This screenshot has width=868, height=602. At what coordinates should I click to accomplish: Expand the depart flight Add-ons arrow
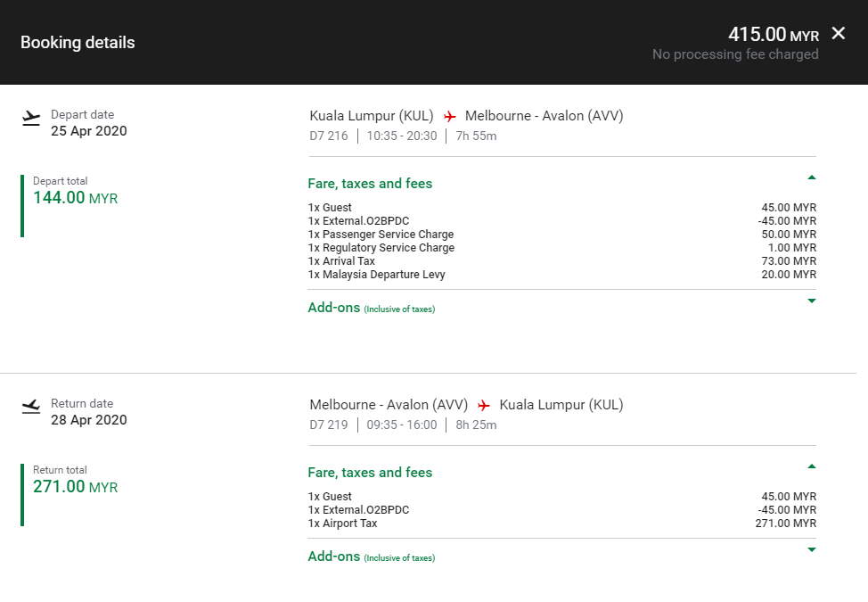[811, 301]
